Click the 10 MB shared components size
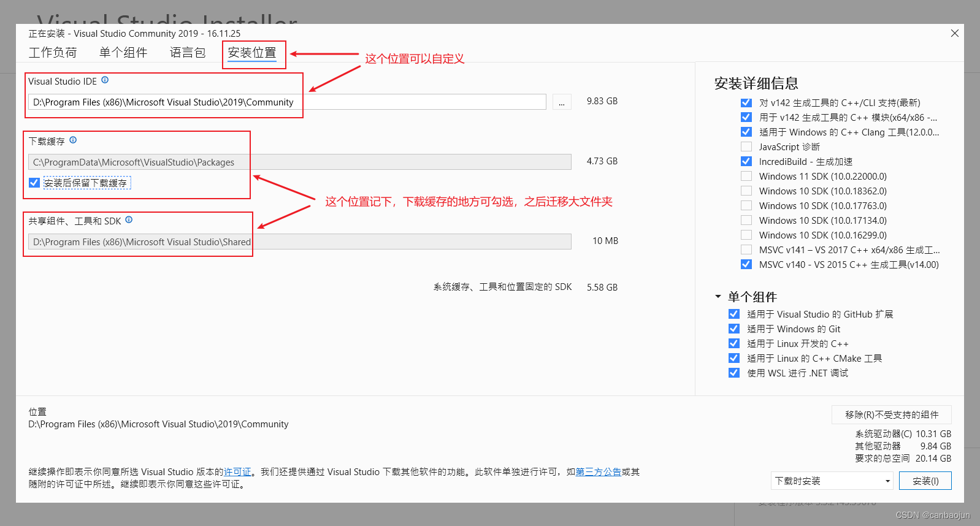Image resolution: width=980 pixels, height=526 pixels. (605, 240)
